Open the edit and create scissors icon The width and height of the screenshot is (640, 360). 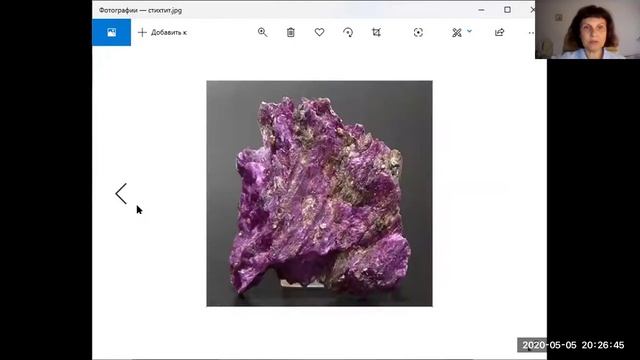tap(457, 33)
